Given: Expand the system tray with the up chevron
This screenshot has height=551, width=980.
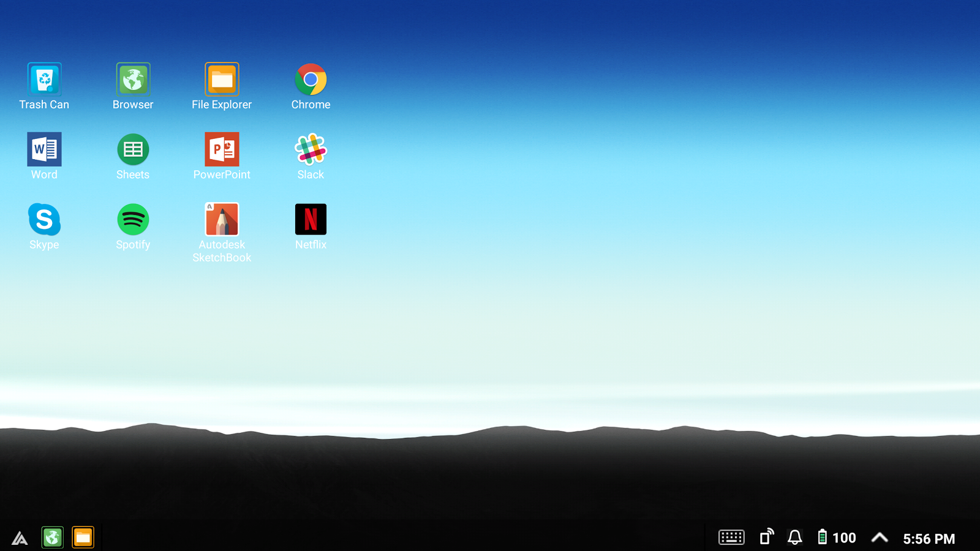Looking at the screenshot, I should pyautogui.click(x=880, y=538).
